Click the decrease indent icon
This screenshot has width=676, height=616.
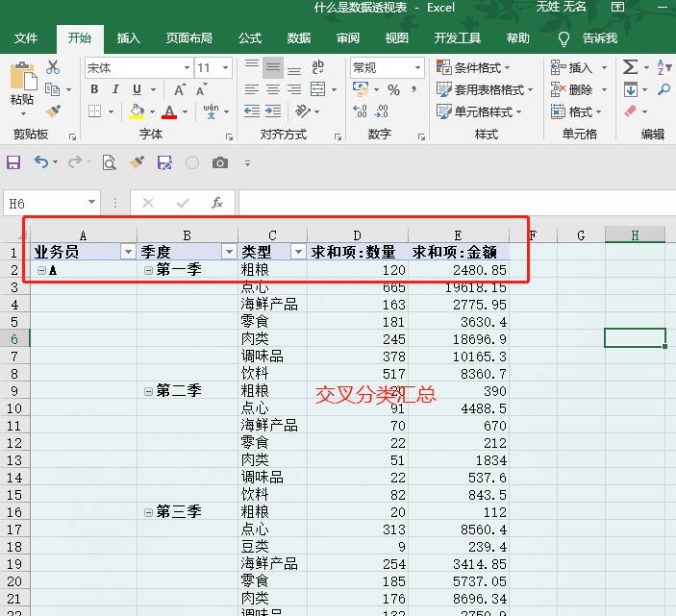[252, 111]
